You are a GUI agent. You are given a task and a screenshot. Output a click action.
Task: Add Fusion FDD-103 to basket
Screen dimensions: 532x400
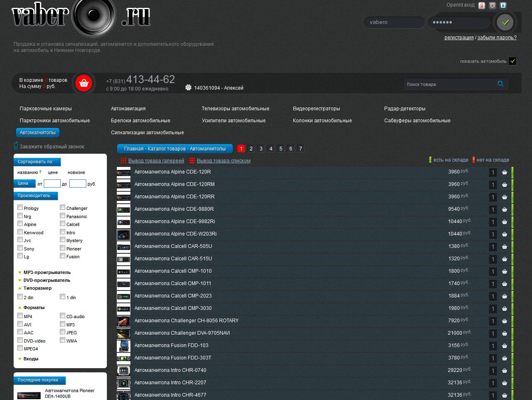tap(504, 346)
